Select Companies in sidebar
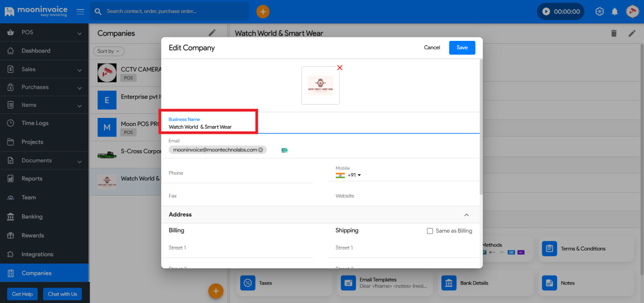Viewport: 644px width, 303px height. click(x=44, y=273)
